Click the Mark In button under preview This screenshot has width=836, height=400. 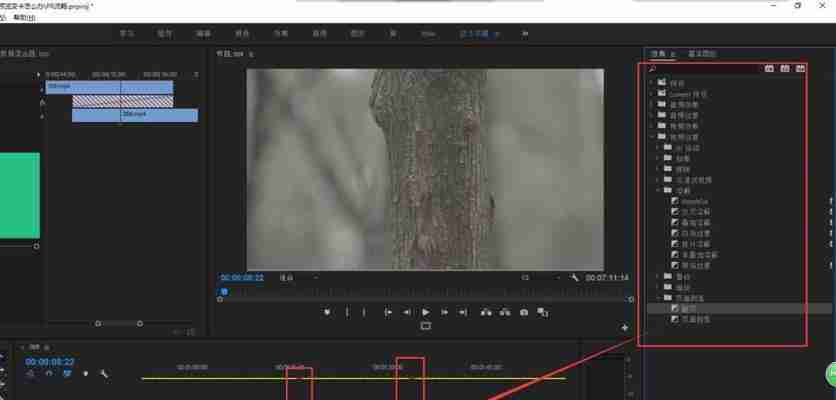coord(348,312)
